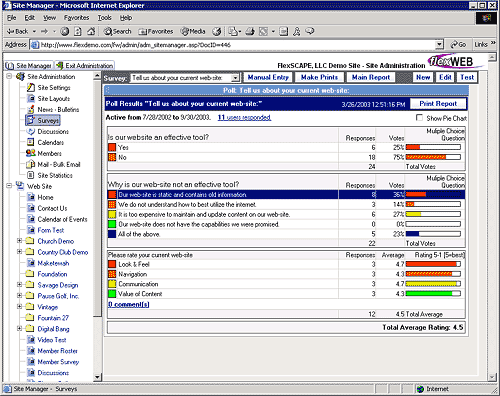Collapse the Web Site tree node
500x396 pixels.
point(9,186)
